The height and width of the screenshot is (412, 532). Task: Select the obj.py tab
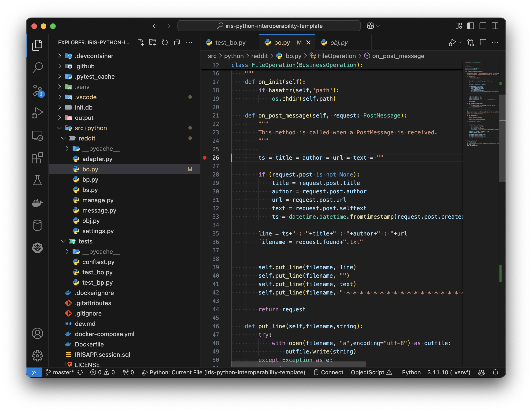338,42
